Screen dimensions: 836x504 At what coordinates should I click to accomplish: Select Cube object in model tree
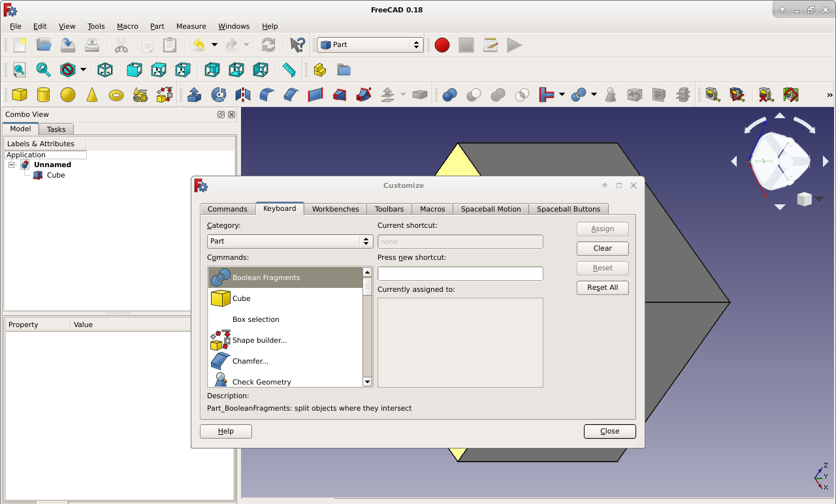click(56, 176)
